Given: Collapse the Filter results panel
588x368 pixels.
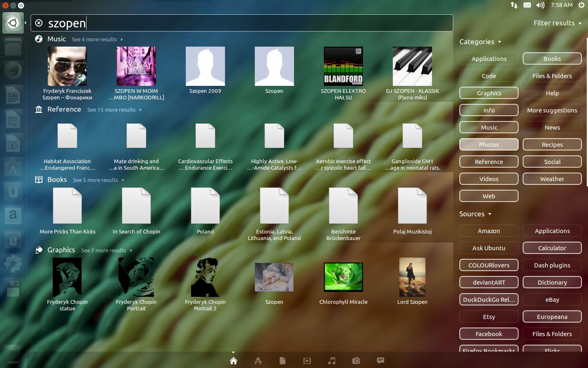Looking at the screenshot, I should pos(557,23).
